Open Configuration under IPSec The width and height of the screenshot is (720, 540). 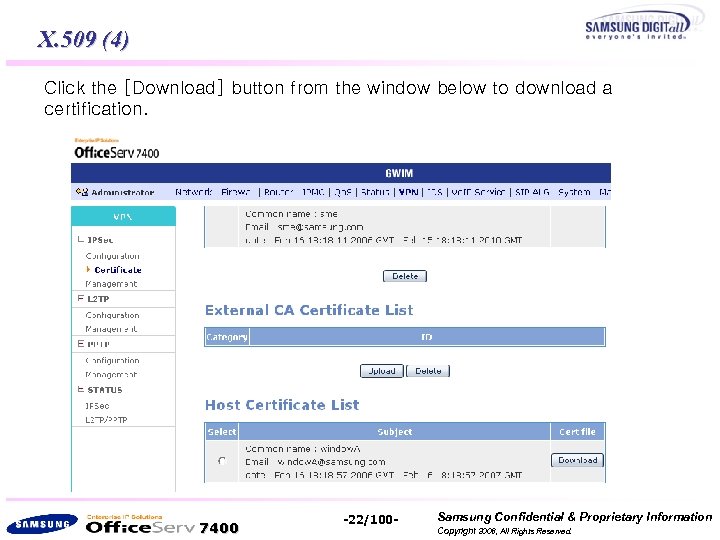click(x=112, y=256)
